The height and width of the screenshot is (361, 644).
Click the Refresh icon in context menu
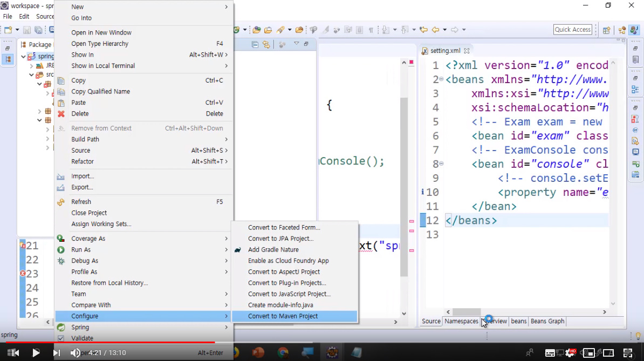(x=61, y=202)
